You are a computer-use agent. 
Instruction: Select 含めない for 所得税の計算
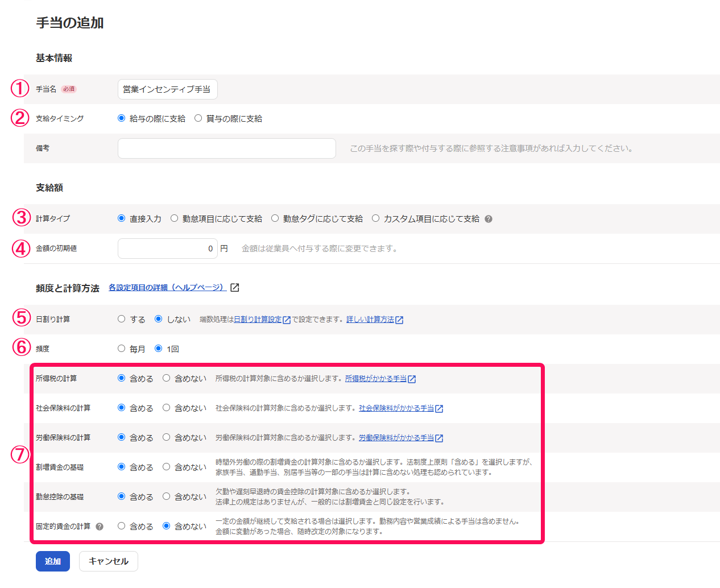tap(166, 378)
